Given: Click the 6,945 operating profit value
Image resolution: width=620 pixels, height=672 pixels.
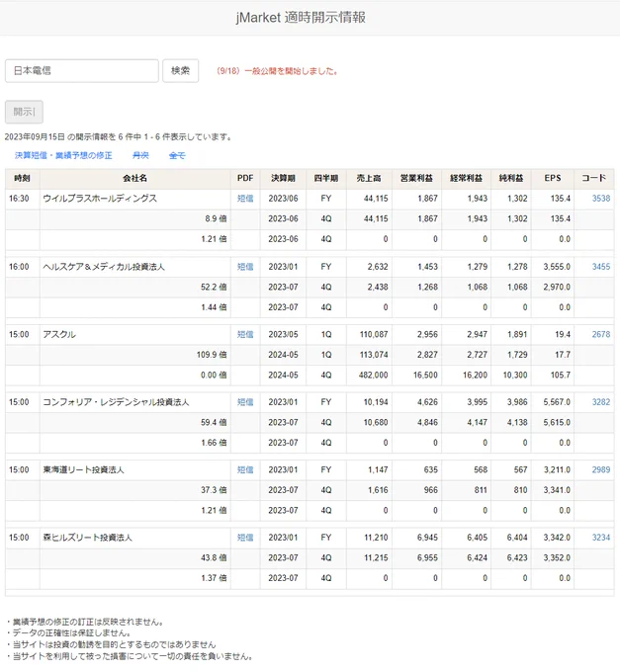Looking at the screenshot, I should (x=427, y=538).
